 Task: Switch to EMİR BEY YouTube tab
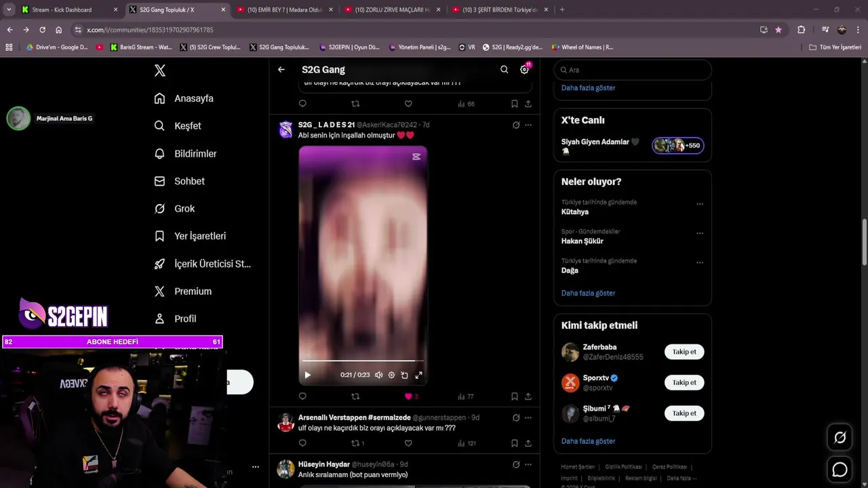click(x=283, y=9)
